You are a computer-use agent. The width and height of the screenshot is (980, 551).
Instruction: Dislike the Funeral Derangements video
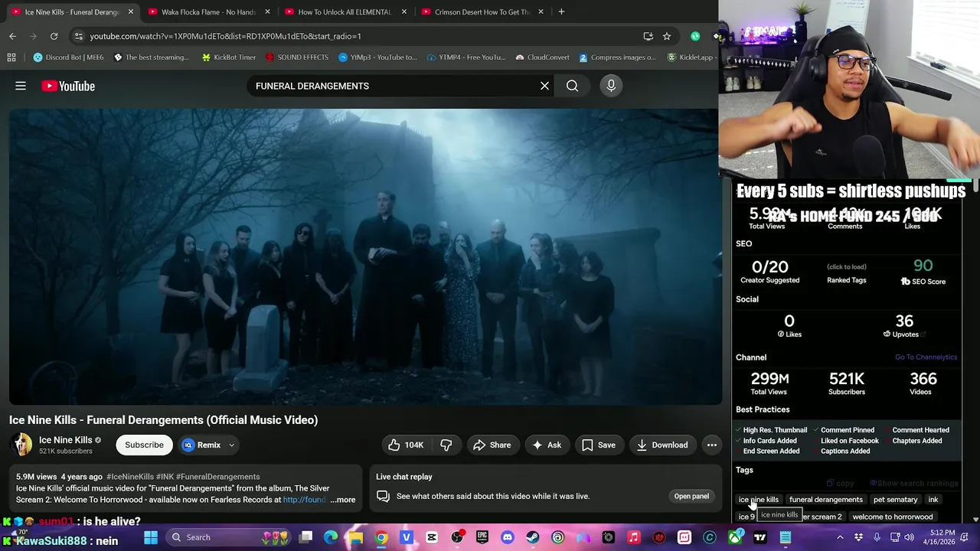pyautogui.click(x=446, y=445)
